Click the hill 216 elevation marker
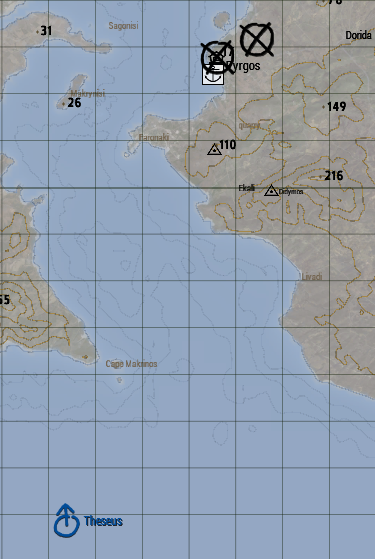 pos(332,176)
